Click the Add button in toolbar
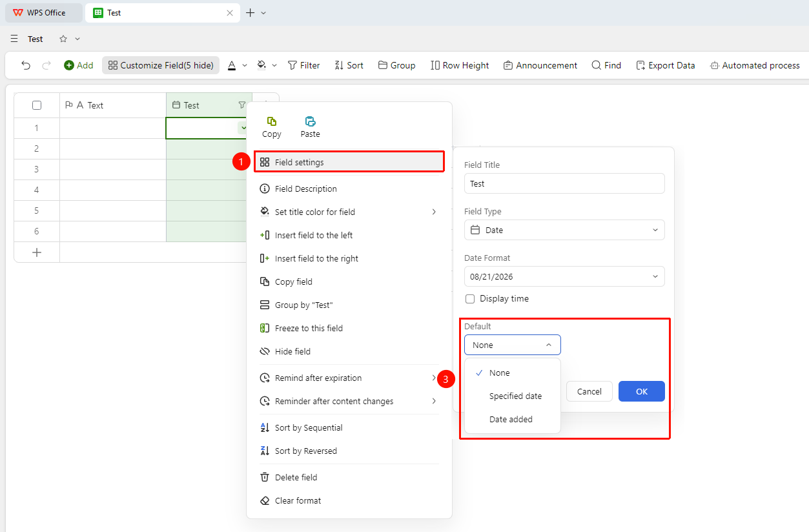809x532 pixels. [x=79, y=65]
